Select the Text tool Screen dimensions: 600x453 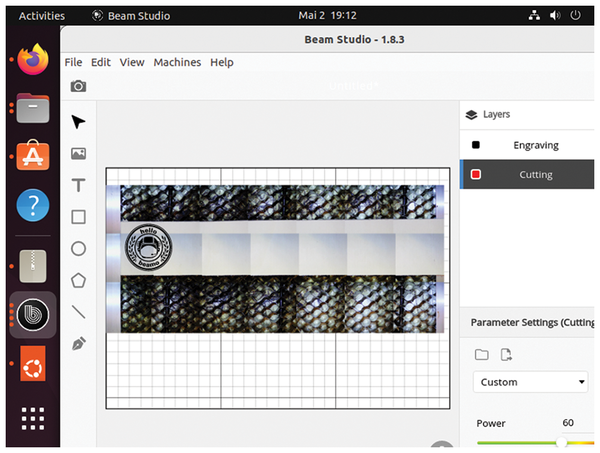click(78, 185)
